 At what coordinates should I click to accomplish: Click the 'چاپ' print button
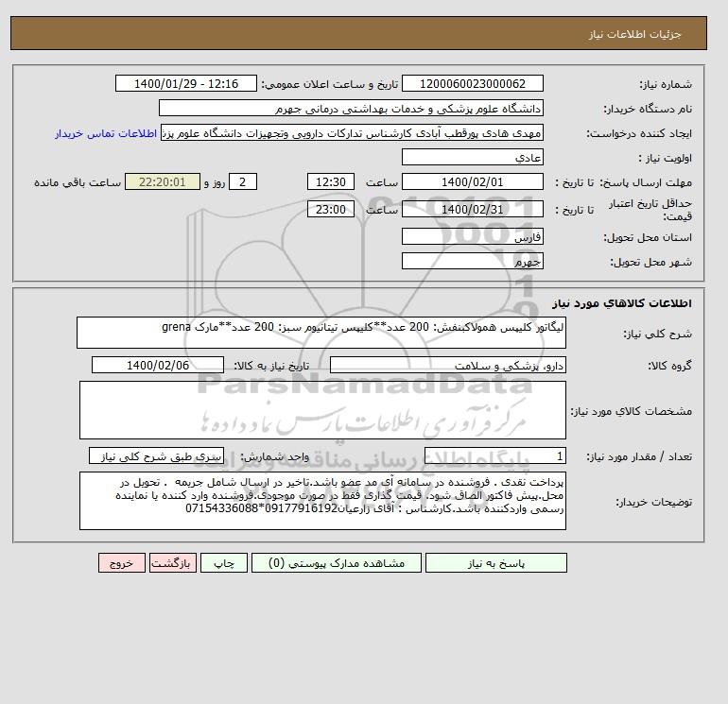pyautogui.click(x=224, y=563)
